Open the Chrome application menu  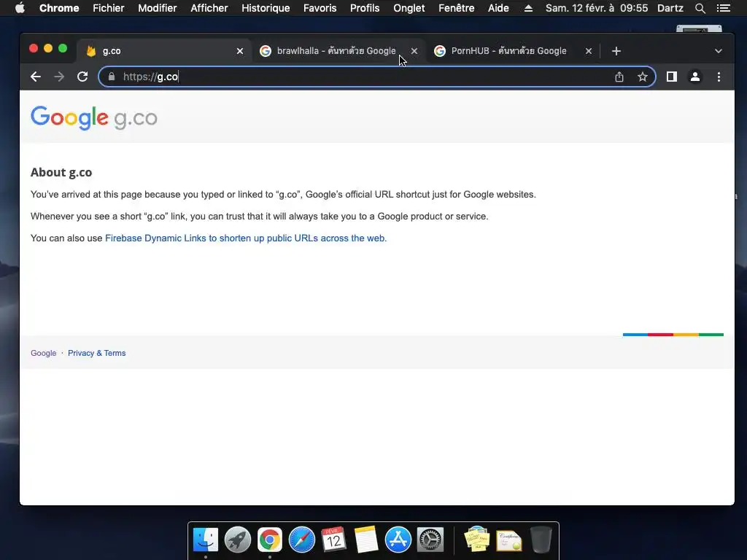point(59,8)
